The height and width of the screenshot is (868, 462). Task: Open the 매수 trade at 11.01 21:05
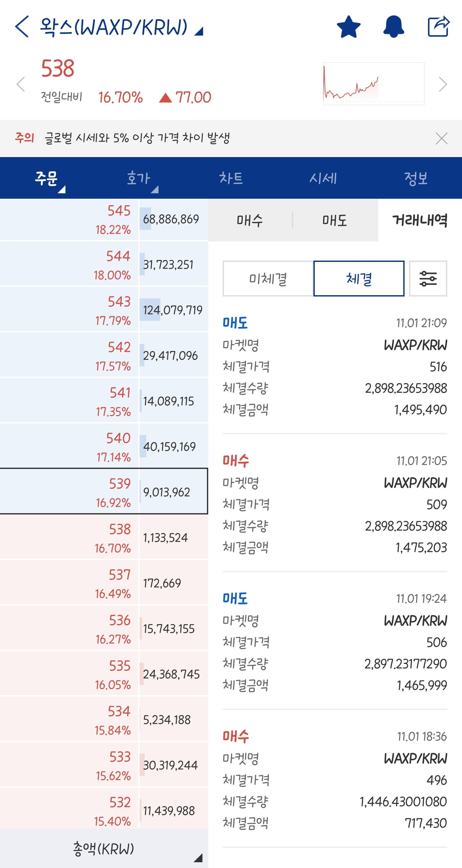[335, 505]
